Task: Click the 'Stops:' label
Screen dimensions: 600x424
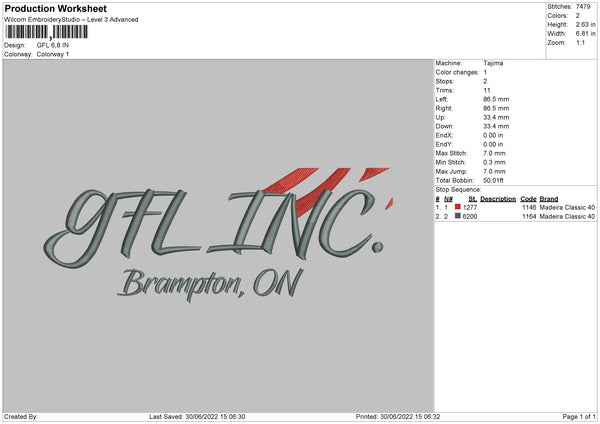Action: (445, 81)
